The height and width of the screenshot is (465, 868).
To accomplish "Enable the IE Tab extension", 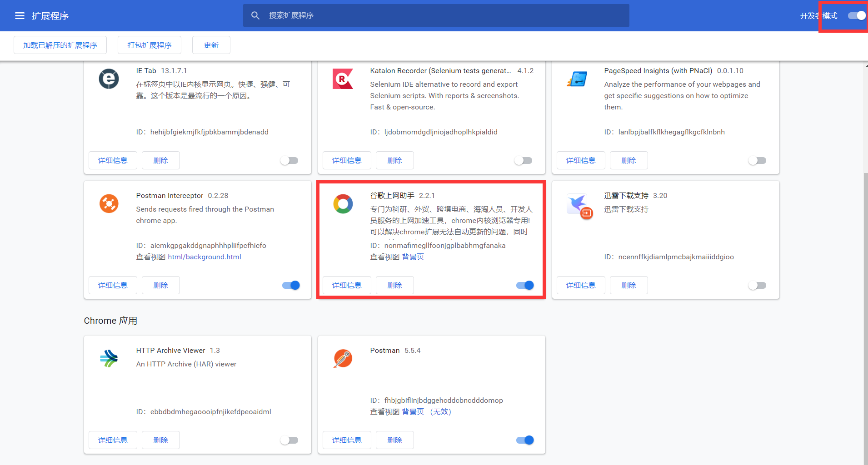I will pos(289,160).
